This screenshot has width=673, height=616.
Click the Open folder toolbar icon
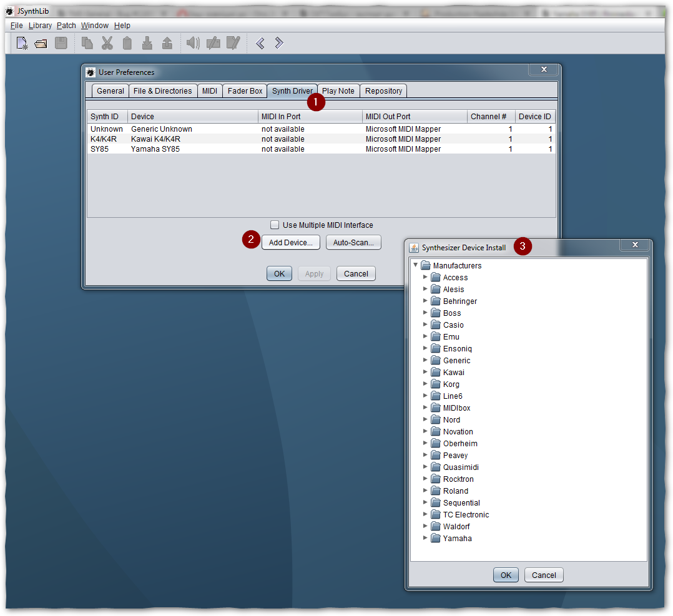pos(41,43)
